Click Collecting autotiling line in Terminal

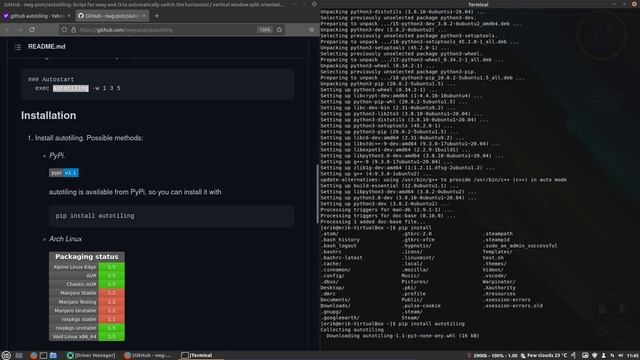(x=352, y=330)
